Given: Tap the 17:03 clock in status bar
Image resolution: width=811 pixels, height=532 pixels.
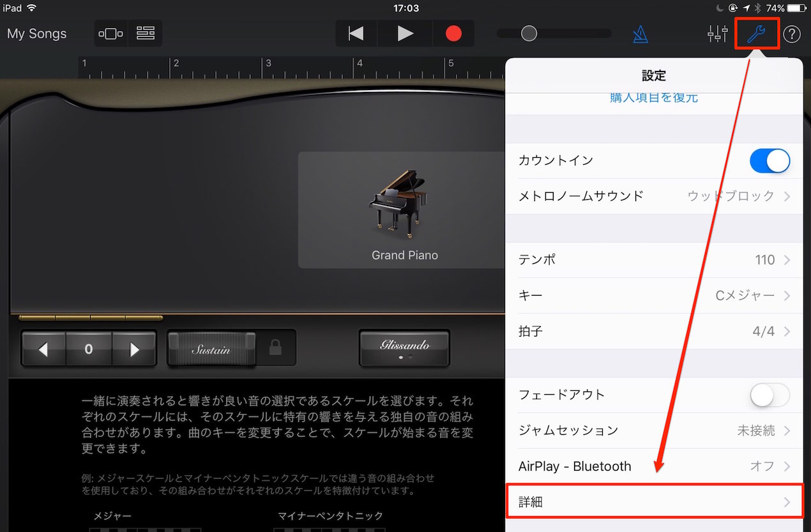Looking at the screenshot, I should (x=405, y=8).
